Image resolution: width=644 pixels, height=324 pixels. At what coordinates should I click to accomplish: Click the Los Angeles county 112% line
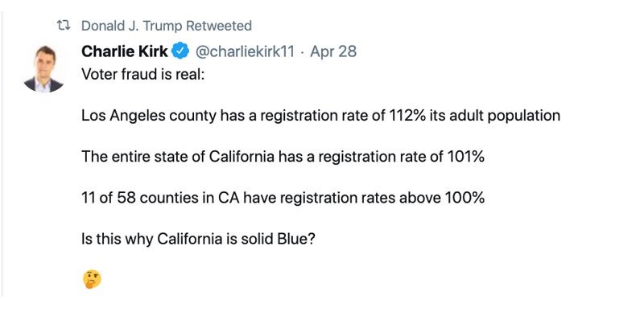pyautogui.click(x=320, y=116)
